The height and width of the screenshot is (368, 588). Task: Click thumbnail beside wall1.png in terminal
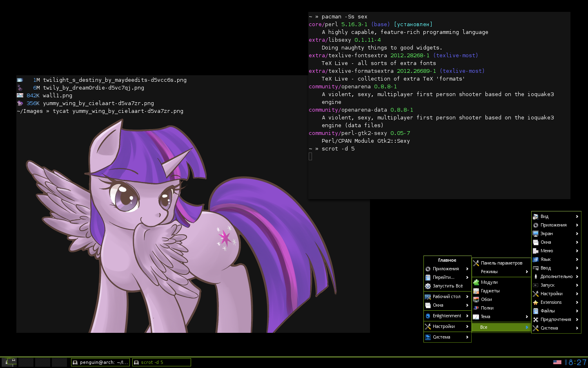click(20, 95)
